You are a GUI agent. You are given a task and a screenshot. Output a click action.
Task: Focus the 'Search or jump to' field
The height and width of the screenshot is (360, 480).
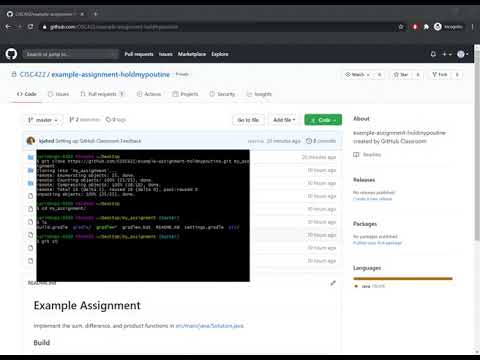[71, 54]
